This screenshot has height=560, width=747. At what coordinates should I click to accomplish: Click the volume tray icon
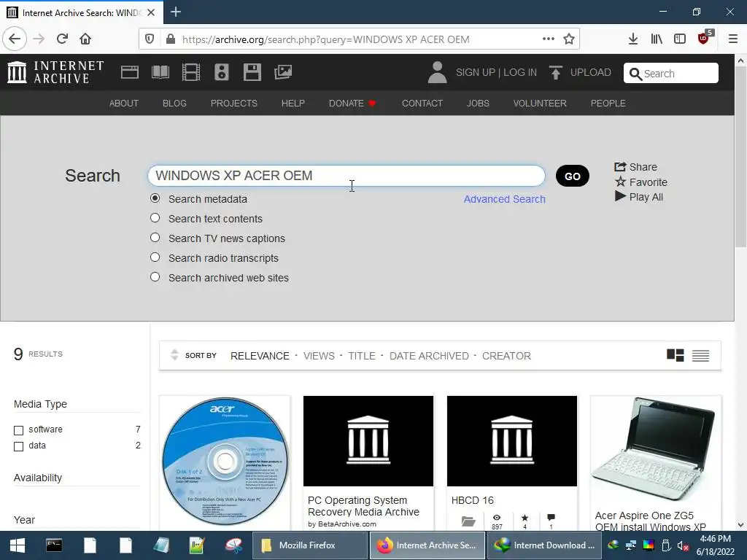click(x=683, y=545)
